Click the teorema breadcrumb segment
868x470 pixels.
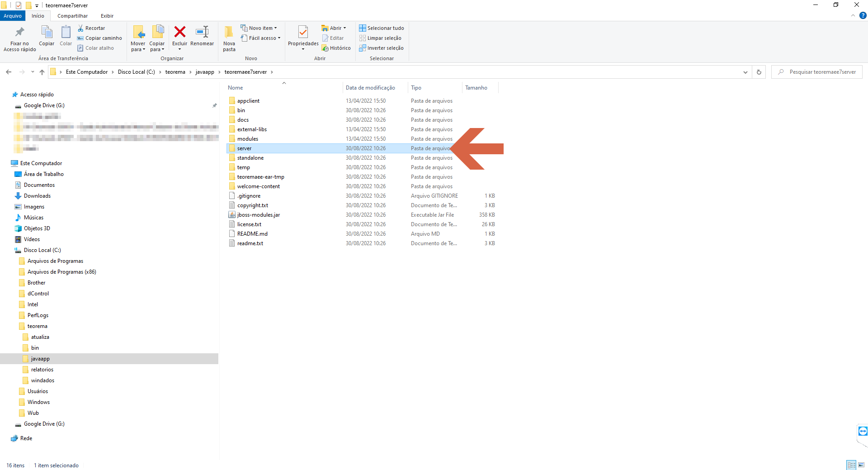click(175, 72)
